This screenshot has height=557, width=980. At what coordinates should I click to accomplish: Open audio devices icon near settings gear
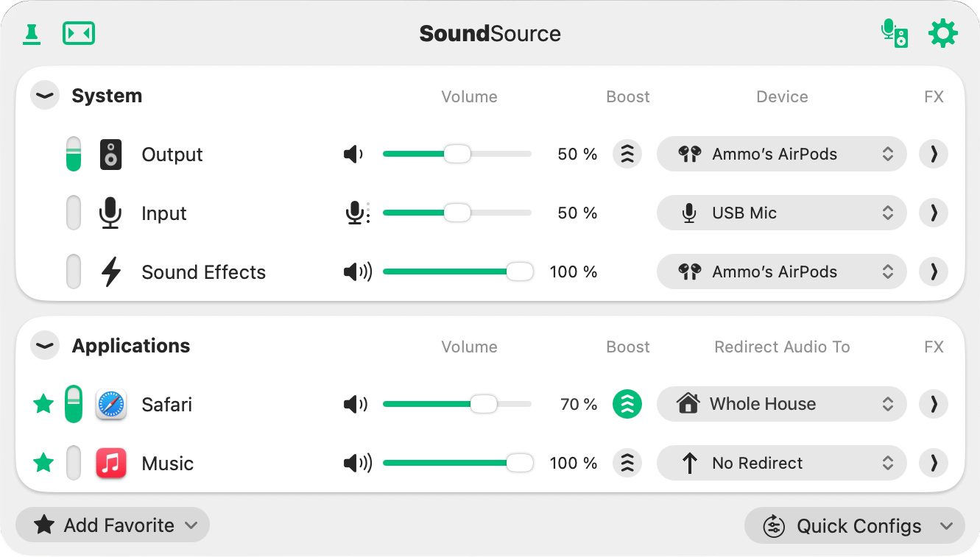895,34
